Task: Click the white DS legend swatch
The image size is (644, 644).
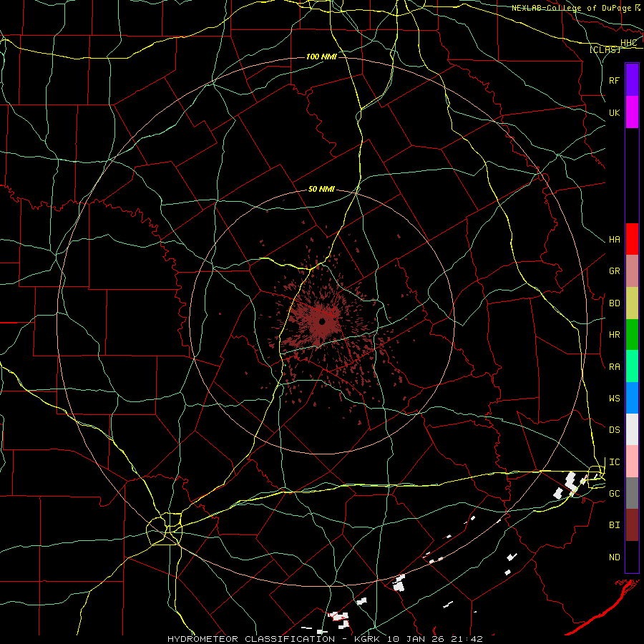Action: (x=632, y=429)
